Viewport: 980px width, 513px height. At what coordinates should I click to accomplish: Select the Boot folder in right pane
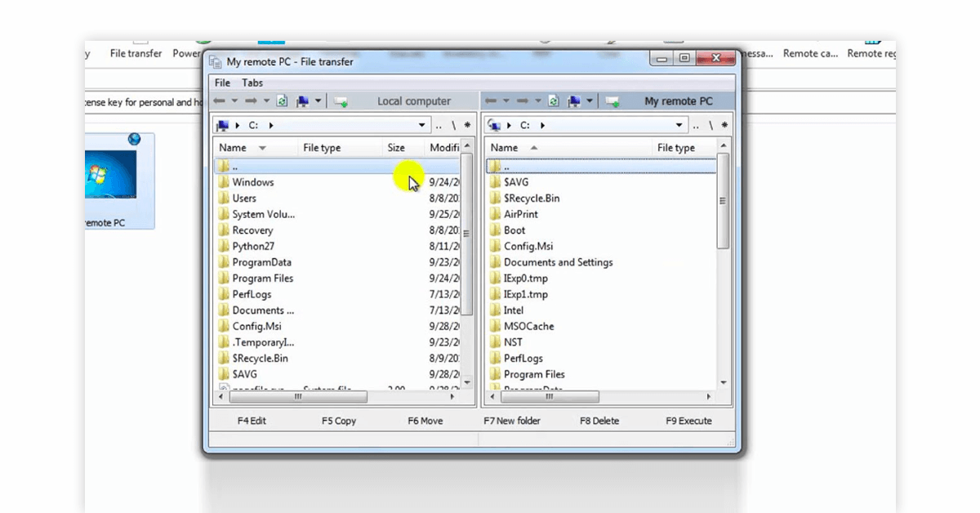pyautogui.click(x=514, y=230)
